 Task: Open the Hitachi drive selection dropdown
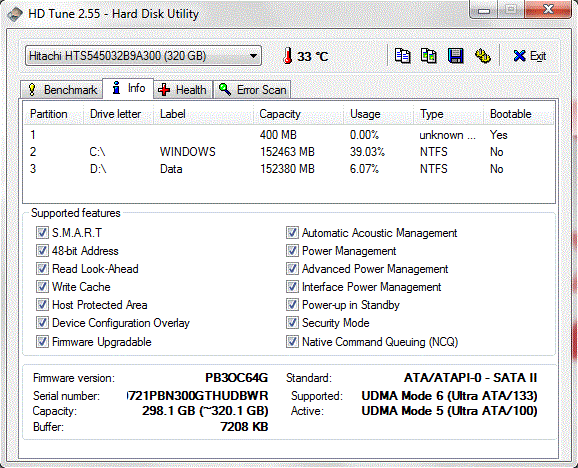click(x=143, y=56)
